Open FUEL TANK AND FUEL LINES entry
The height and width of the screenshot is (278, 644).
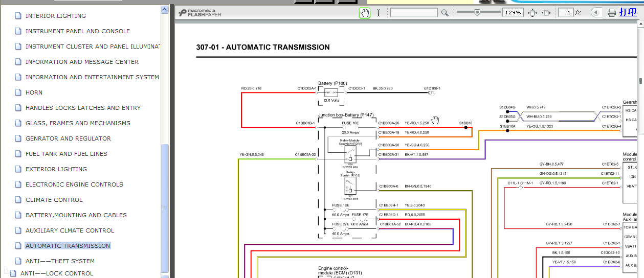[x=66, y=154]
